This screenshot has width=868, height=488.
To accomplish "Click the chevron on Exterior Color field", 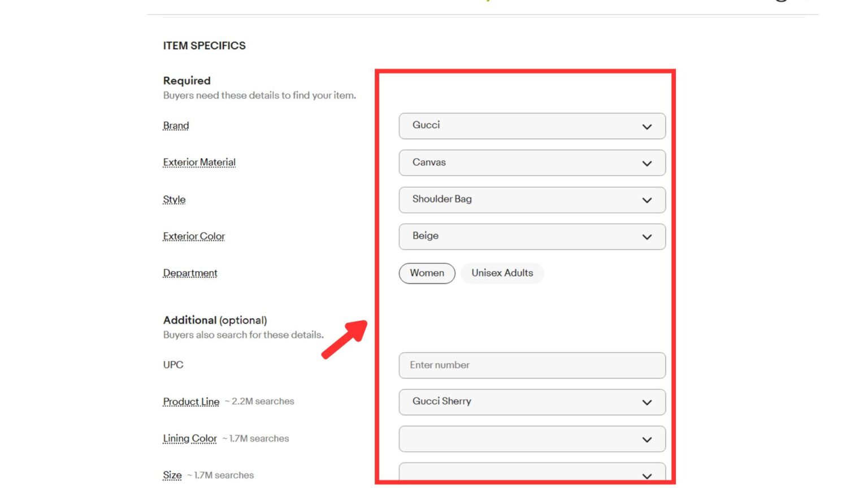I will [x=646, y=237].
